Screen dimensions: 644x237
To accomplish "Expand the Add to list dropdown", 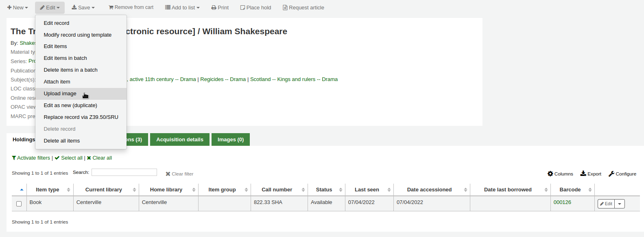I will [x=182, y=8].
